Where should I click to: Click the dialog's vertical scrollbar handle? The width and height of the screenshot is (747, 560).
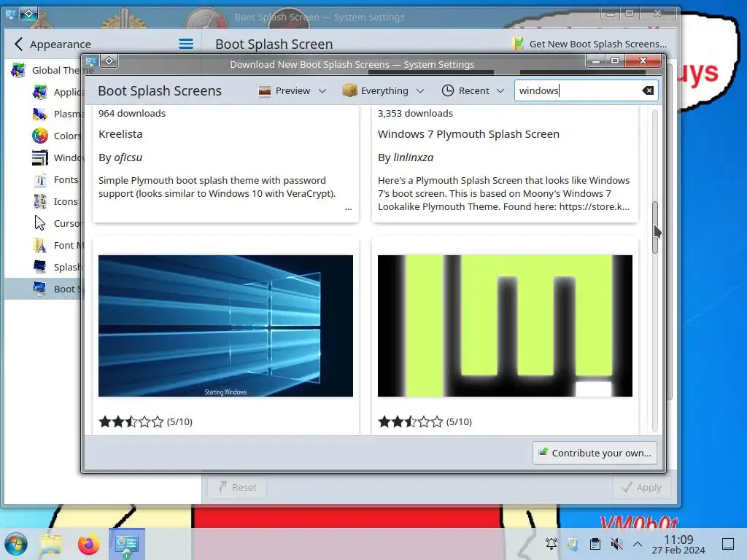click(x=655, y=227)
